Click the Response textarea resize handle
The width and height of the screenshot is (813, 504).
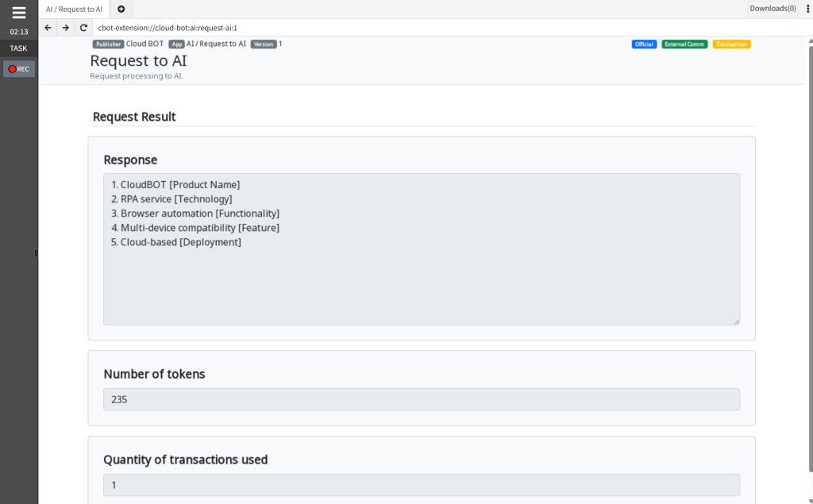click(736, 321)
